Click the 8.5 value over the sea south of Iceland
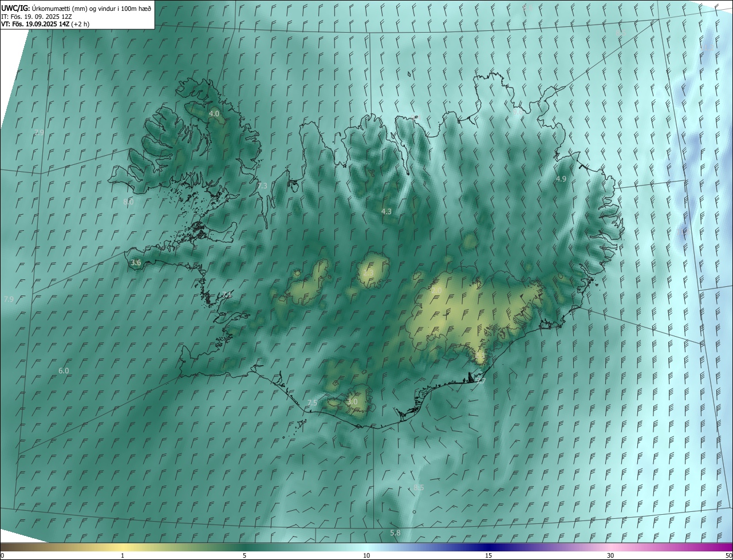The image size is (733, 560). tap(419, 487)
